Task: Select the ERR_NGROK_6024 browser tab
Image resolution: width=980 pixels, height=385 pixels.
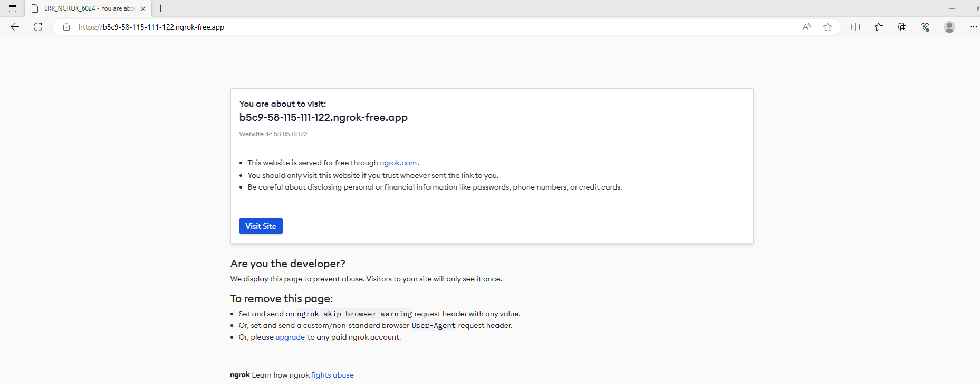Action: pyautogui.click(x=88, y=8)
